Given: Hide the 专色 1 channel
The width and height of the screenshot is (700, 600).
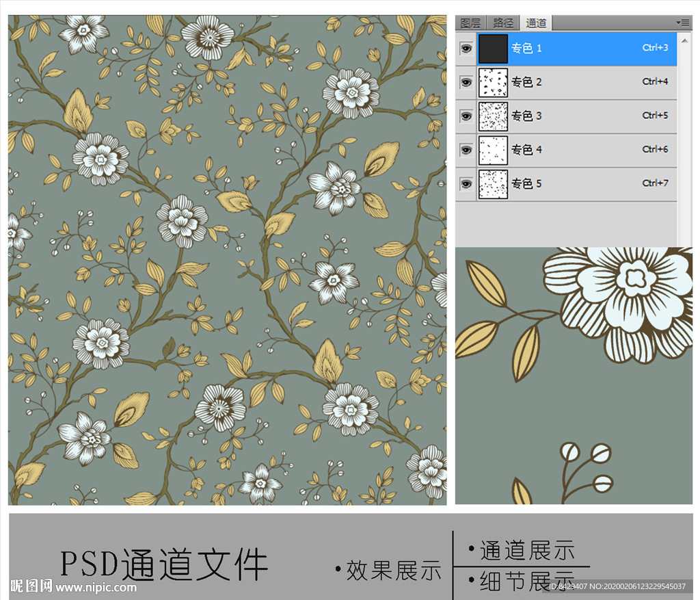Looking at the screenshot, I should click(x=466, y=49).
